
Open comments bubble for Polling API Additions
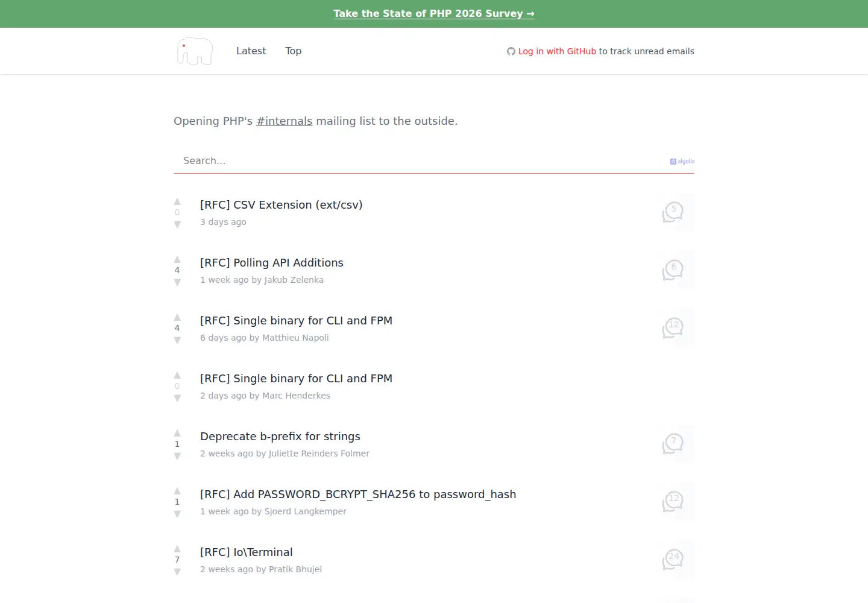click(x=673, y=270)
